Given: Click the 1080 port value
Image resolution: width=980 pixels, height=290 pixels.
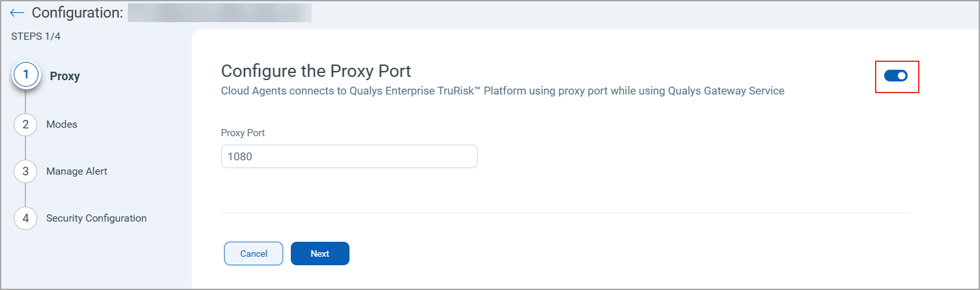Looking at the screenshot, I should 240,157.
